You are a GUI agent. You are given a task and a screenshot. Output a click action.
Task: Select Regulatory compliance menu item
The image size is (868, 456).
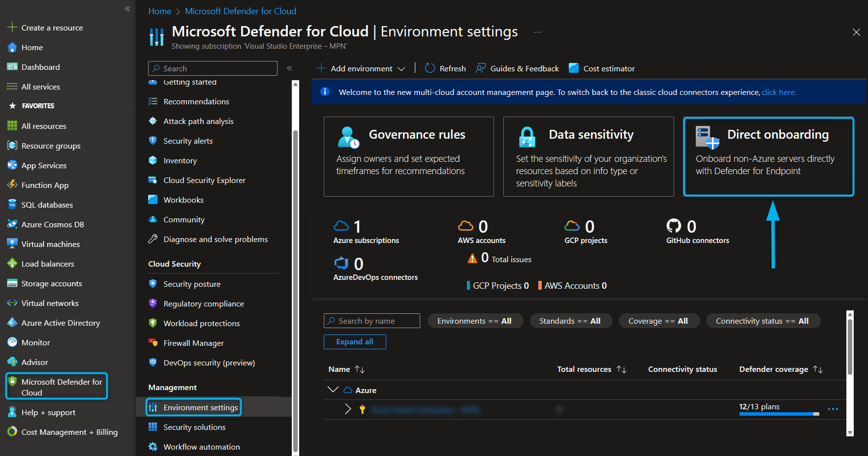(203, 304)
